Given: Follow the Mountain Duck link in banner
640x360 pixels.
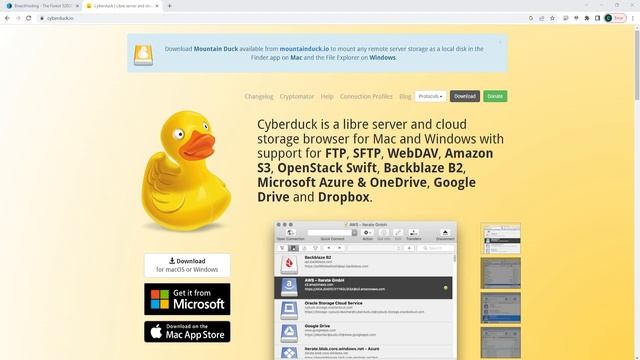Looking at the screenshot, I should (216, 49).
